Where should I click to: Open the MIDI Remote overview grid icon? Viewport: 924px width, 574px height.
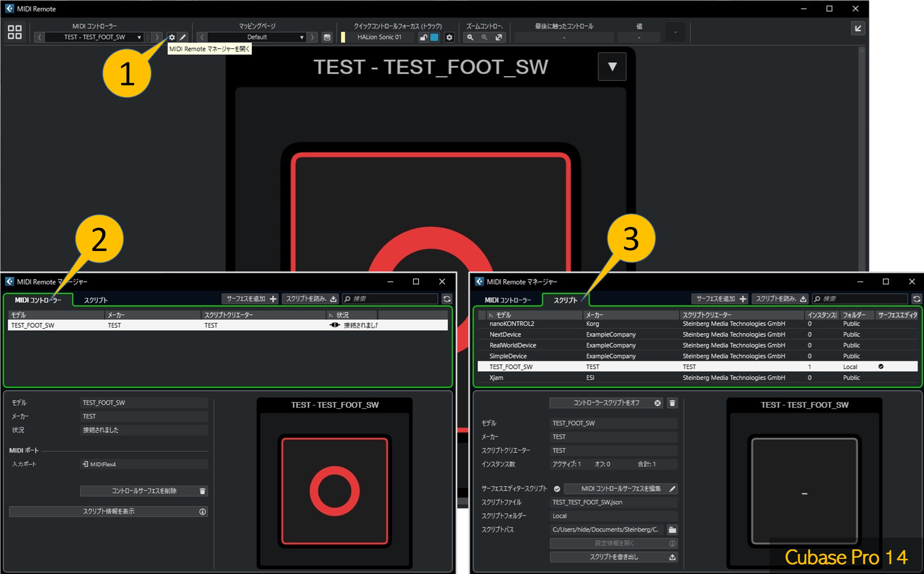[x=15, y=32]
